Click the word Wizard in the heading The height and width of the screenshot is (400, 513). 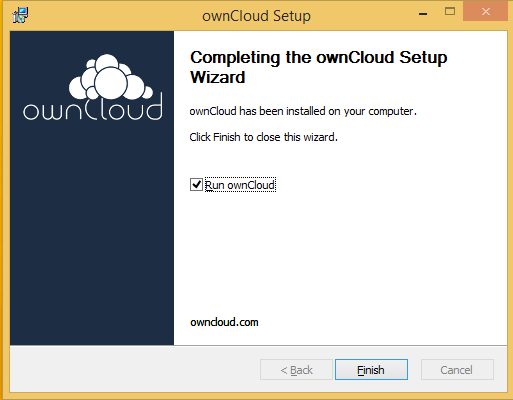pyautogui.click(x=218, y=77)
